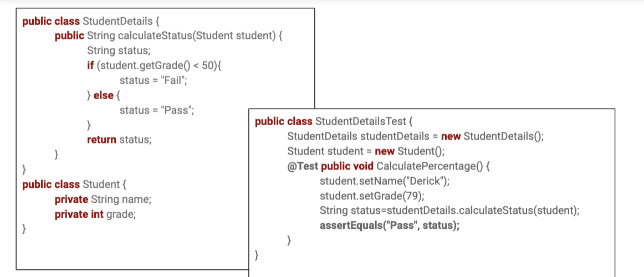Click the 'private int grade;' field
The width and height of the screenshot is (644, 277).
[95, 214]
